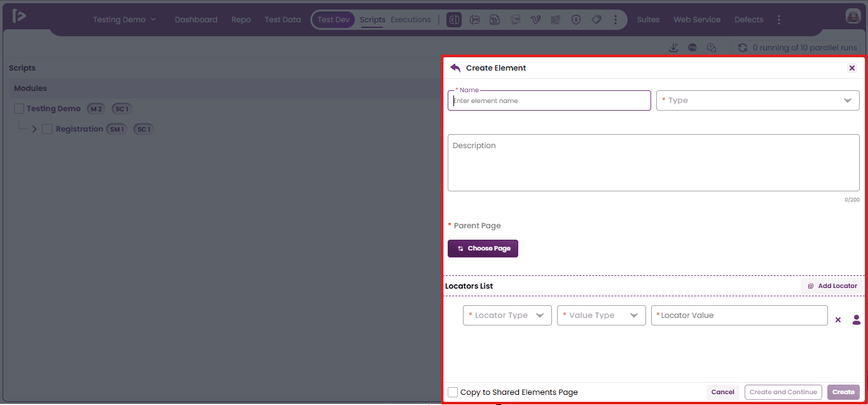Click the M 2 badge on Testing Demo

(97, 109)
